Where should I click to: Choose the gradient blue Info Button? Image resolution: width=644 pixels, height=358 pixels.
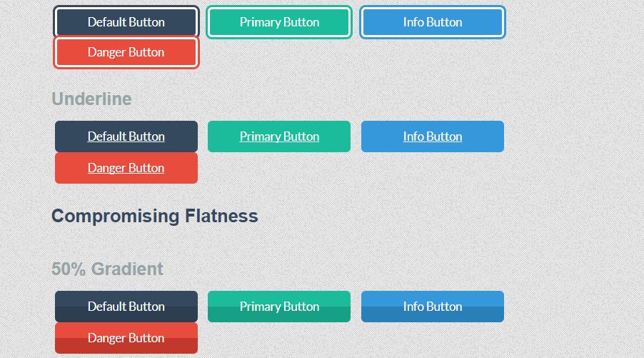pos(433,307)
